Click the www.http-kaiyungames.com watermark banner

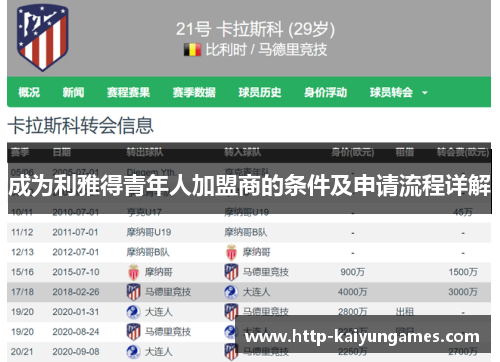coord(363,334)
